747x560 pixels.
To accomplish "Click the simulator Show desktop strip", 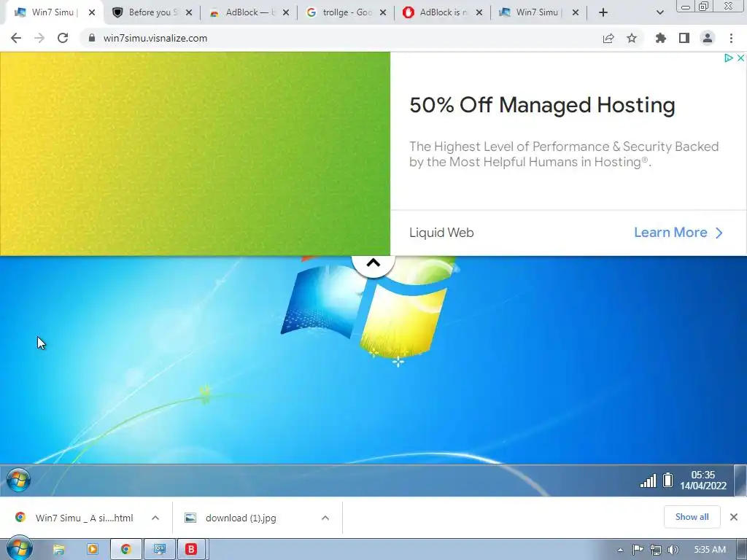I will [x=740, y=480].
